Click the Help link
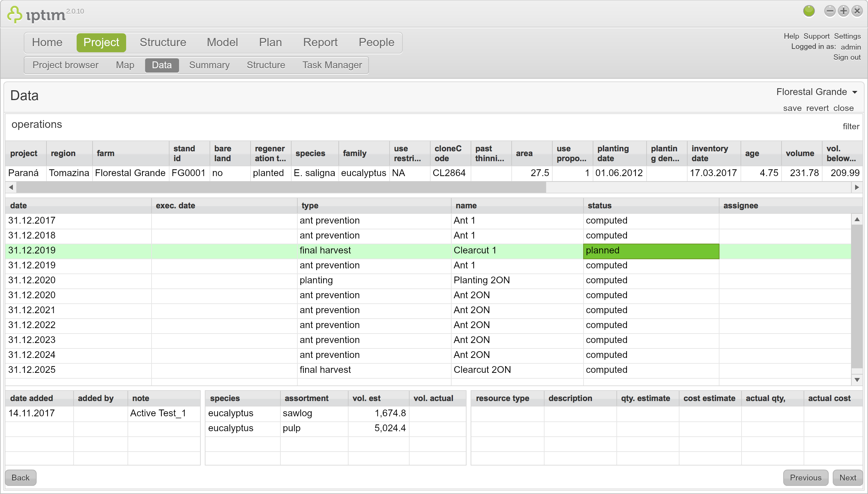 (791, 36)
